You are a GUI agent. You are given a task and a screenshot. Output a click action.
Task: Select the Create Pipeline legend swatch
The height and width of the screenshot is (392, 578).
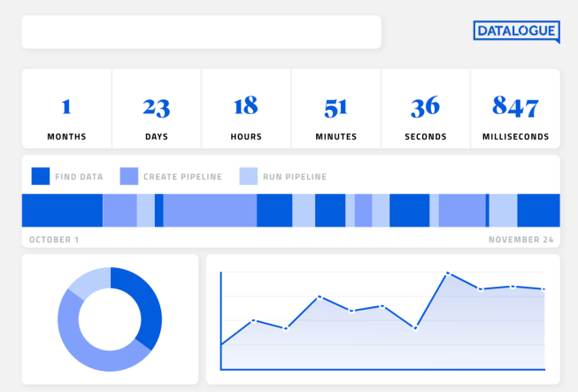click(x=129, y=176)
